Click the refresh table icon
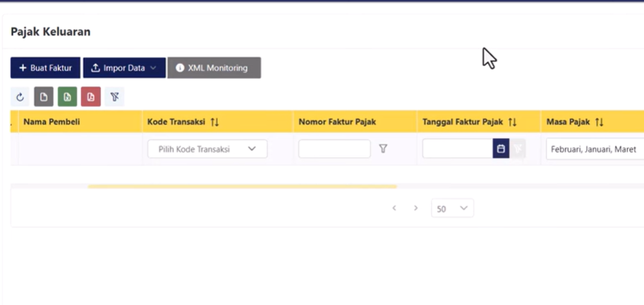This screenshot has width=644, height=305. (20, 97)
